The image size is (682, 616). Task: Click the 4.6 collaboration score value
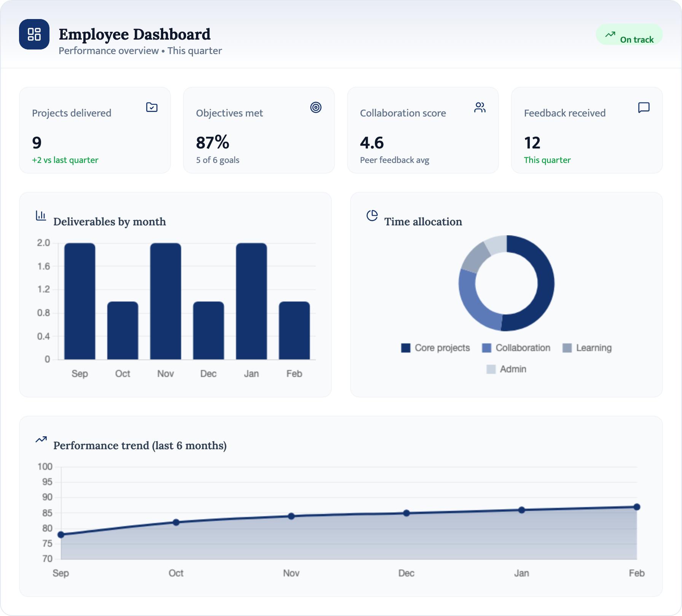[372, 143]
